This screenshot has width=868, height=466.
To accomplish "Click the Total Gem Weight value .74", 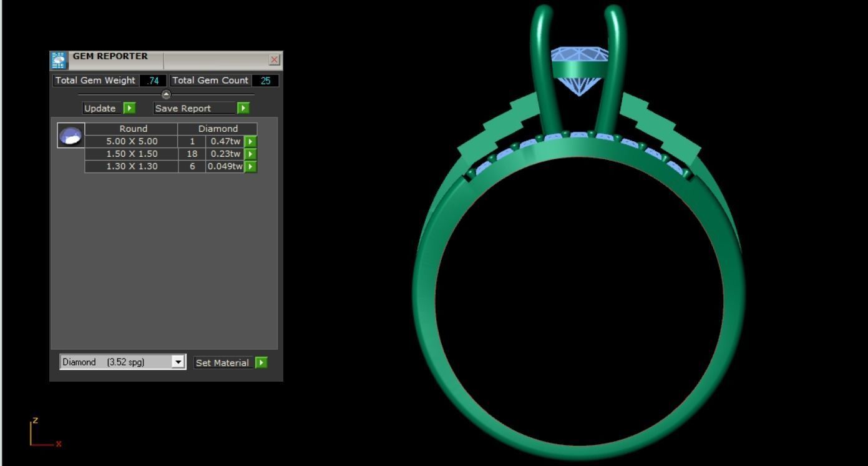I will (x=153, y=81).
